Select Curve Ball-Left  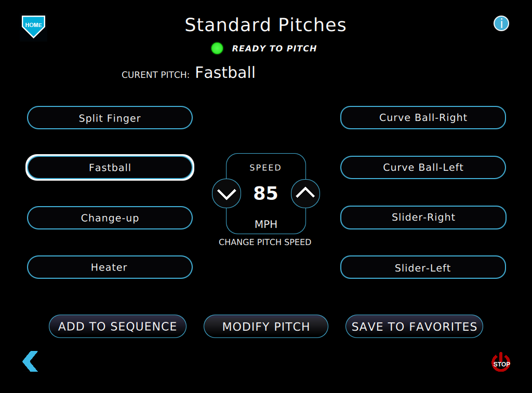pos(423,167)
